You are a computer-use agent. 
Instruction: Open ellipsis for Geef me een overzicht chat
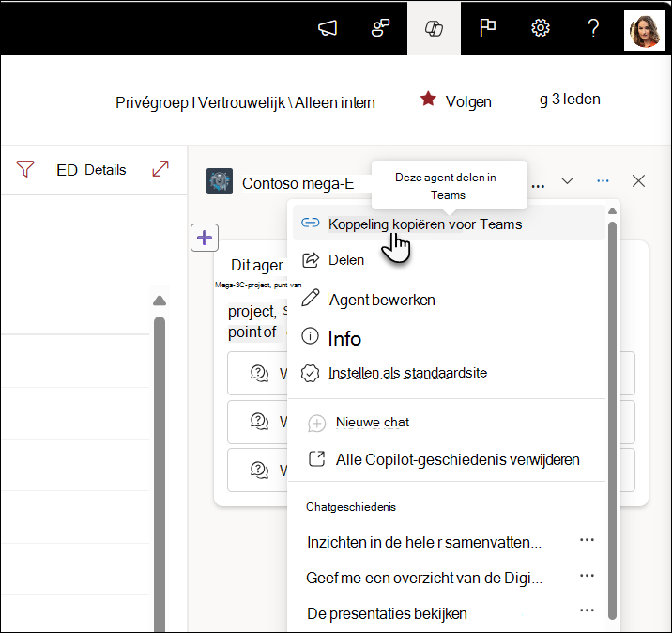click(x=587, y=575)
